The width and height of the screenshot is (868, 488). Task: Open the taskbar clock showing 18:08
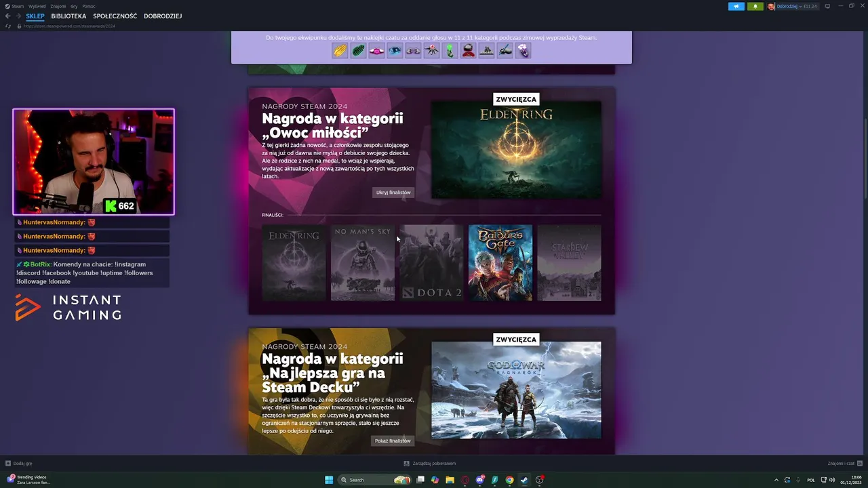(851, 480)
